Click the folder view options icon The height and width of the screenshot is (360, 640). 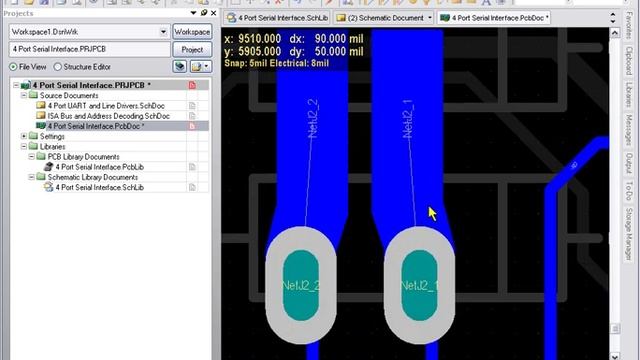[x=196, y=67]
